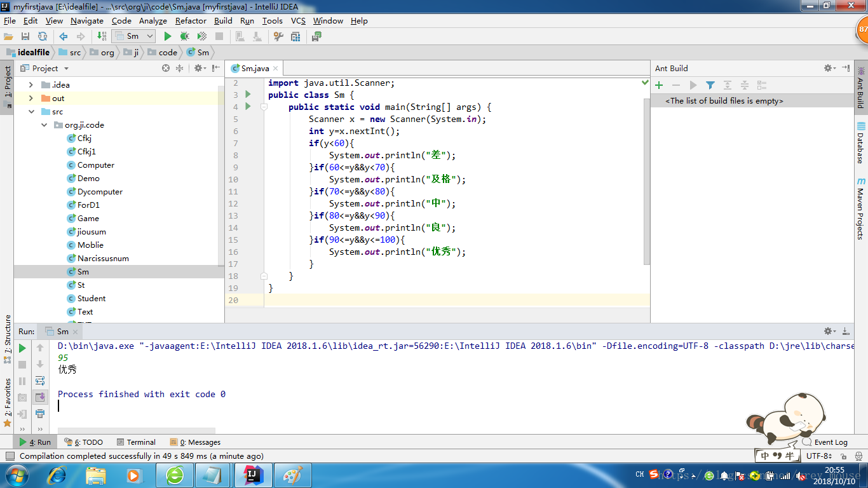Open IntelliJ IDEA in Windows taskbar
Screen dimensions: 868x488
[253, 475]
